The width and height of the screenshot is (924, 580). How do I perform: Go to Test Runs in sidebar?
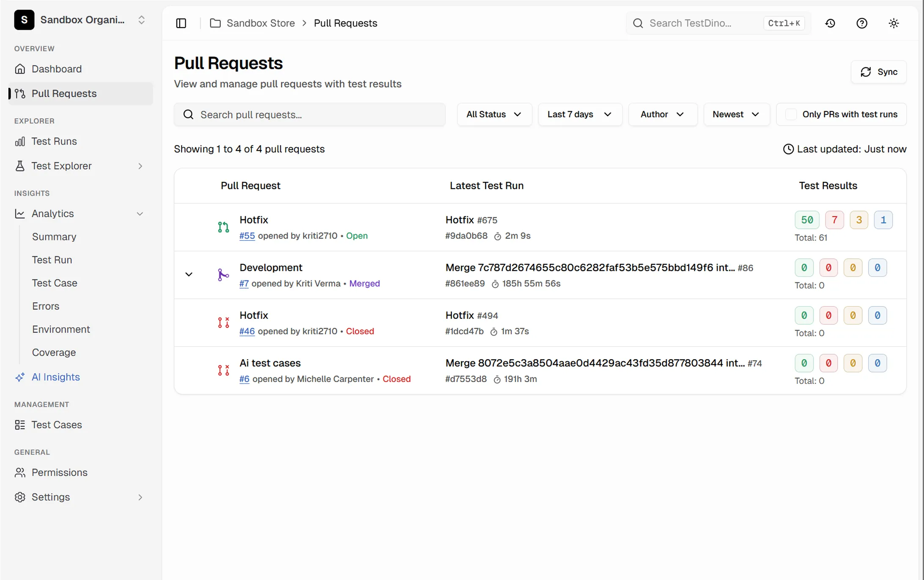54,142
